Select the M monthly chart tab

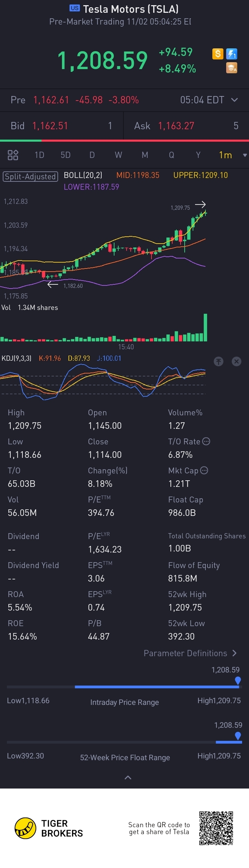coord(145,155)
